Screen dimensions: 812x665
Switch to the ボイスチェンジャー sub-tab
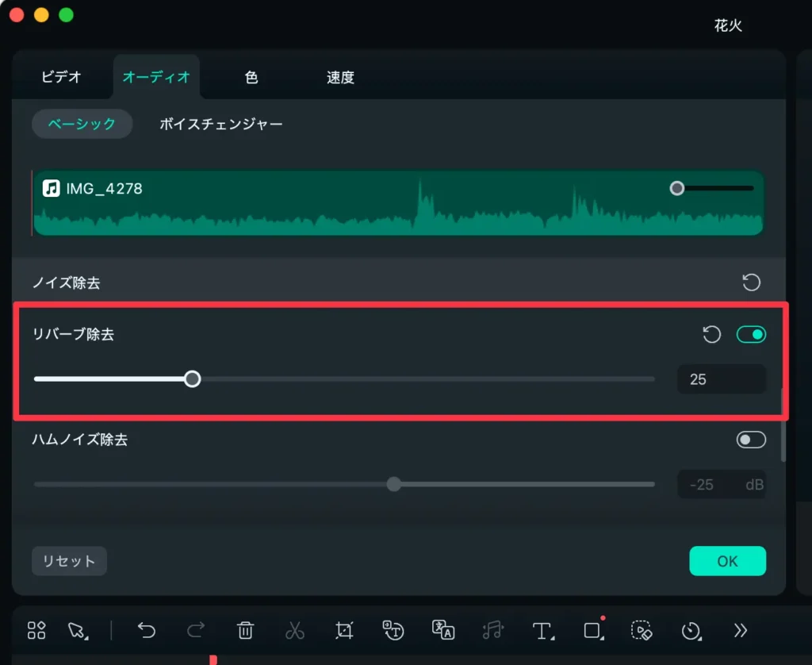[220, 124]
